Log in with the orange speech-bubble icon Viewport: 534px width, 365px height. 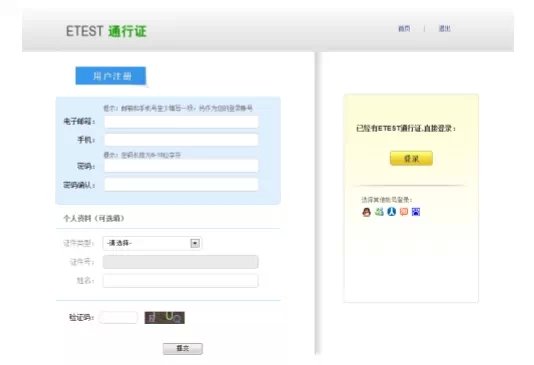(x=404, y=212)
